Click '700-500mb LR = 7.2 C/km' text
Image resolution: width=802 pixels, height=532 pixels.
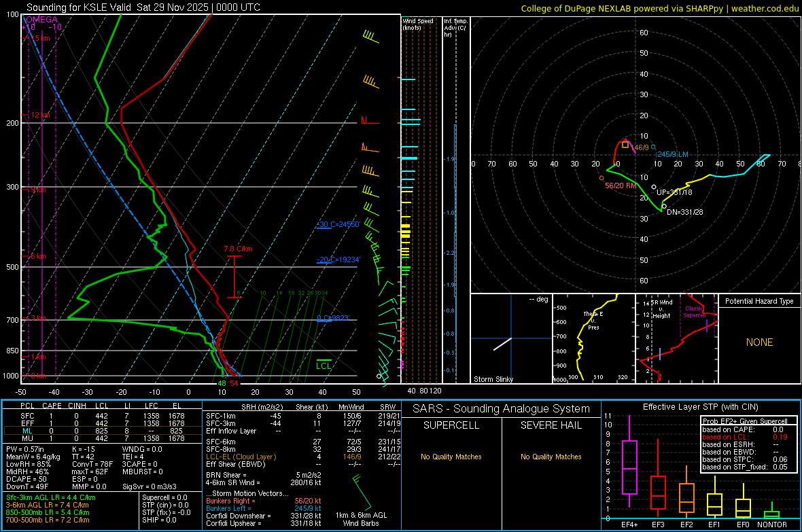coord(48,520)
